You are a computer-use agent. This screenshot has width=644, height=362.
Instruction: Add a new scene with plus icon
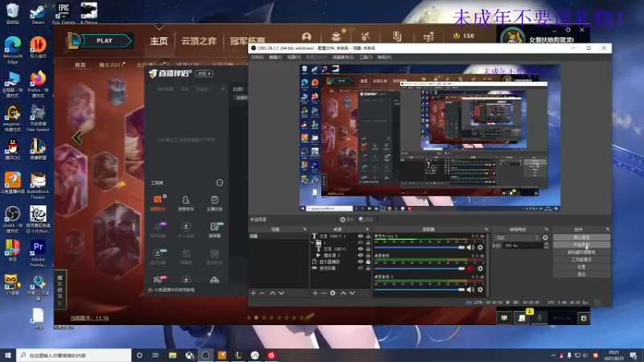(253, 293)
